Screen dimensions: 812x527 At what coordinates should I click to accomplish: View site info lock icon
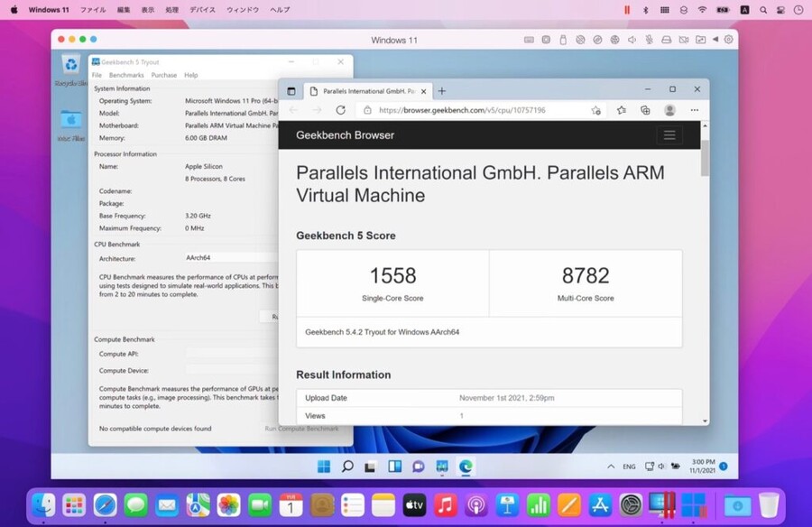pyautogui.click(x=367, y=110)
